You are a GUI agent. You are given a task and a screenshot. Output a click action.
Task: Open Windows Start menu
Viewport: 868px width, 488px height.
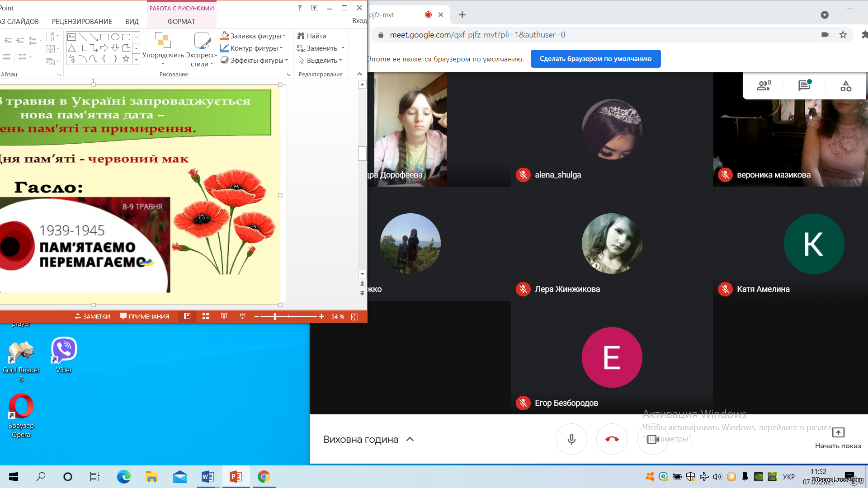click(x=14, y=477)
